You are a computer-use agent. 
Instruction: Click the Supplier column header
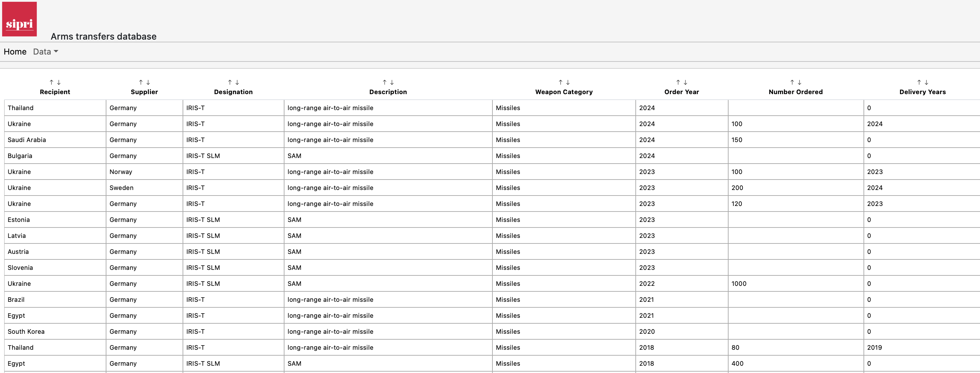click(144, 92)
